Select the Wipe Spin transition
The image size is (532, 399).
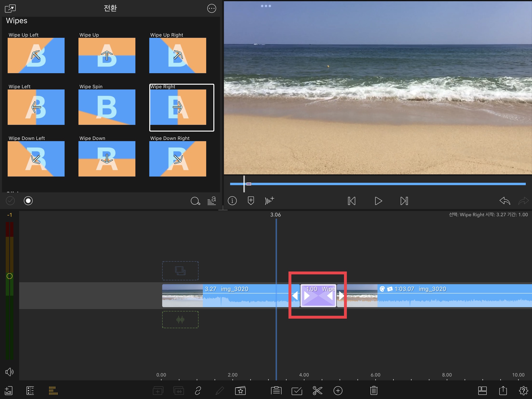(107, 107)
